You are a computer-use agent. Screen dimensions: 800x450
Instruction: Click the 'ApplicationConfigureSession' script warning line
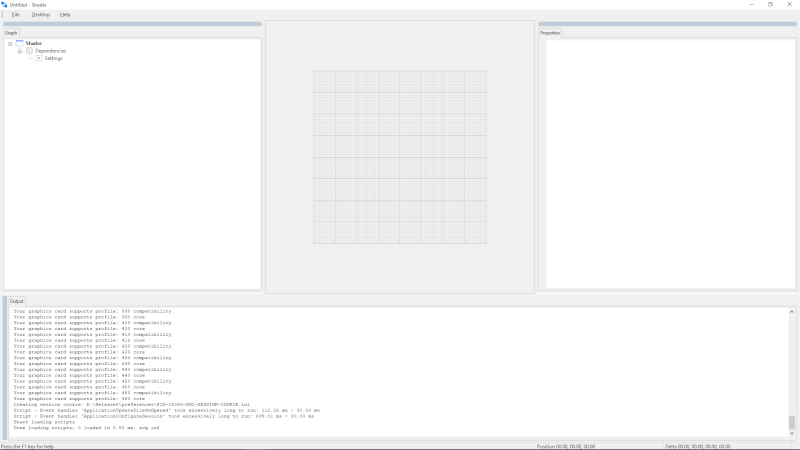164,416
